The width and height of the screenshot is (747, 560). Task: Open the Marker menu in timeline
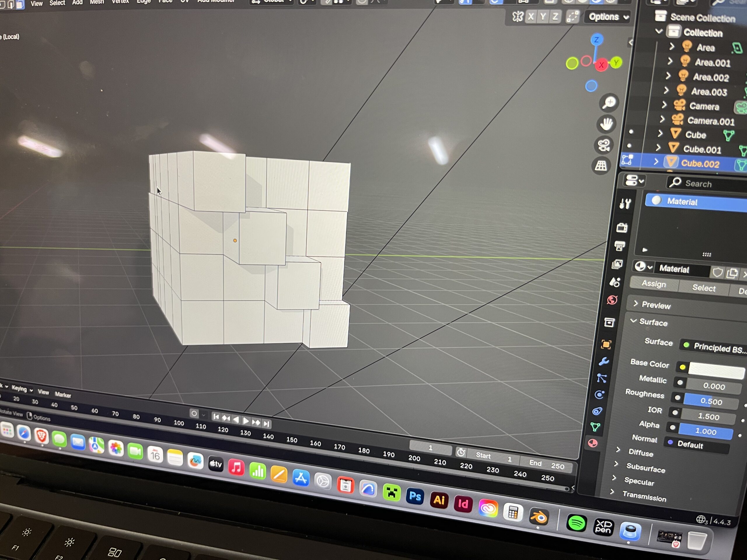pos(63,395)
